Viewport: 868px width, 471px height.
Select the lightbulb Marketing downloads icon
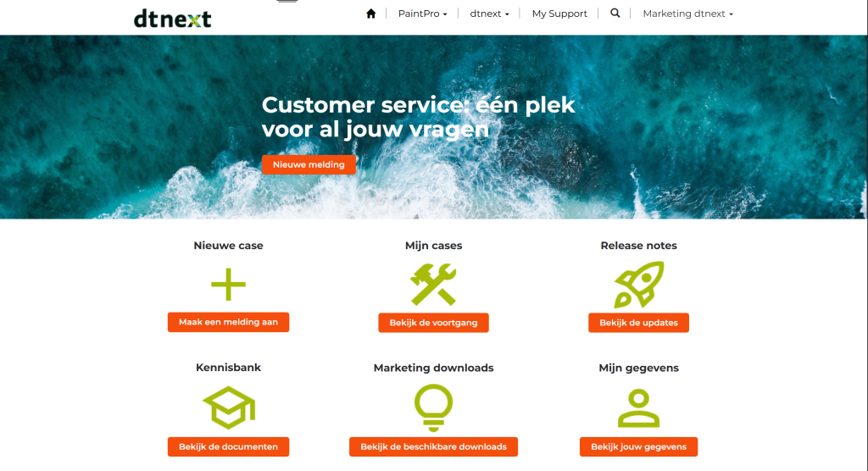(433, 408)
